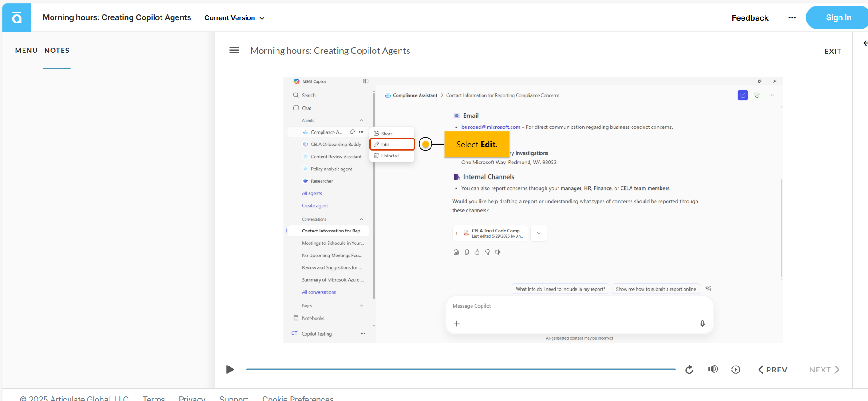Select the Compliance A... agent
868x401 pixels.
click(326, 132)
